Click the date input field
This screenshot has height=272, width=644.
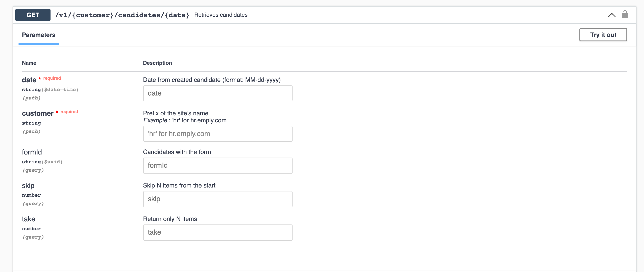(217, 94)
